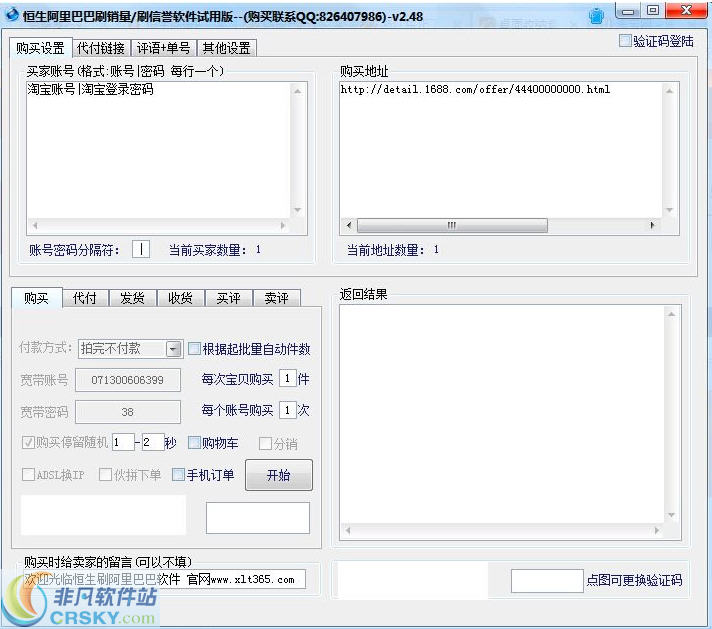Toggle the 分销 checkbox
712x629 pixels.
[265, 443]
